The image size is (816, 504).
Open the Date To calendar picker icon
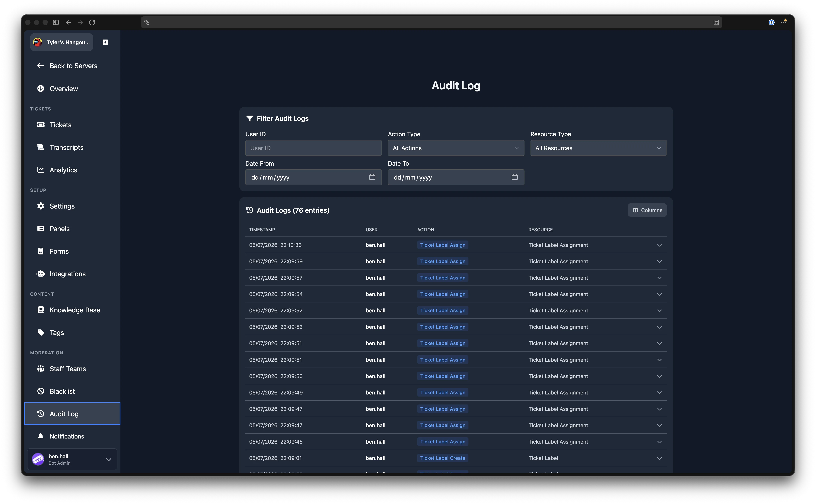[514, 177]
